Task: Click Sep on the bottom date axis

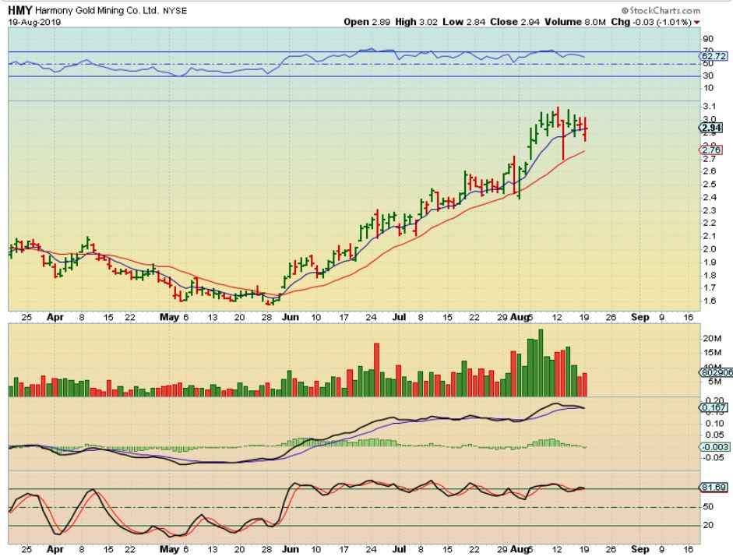Action: pyautogui.click(x=640, y=549)
